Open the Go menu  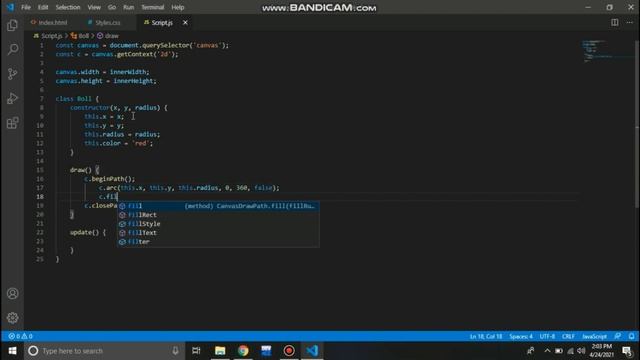pyautogui.click(x=112, y=7)
